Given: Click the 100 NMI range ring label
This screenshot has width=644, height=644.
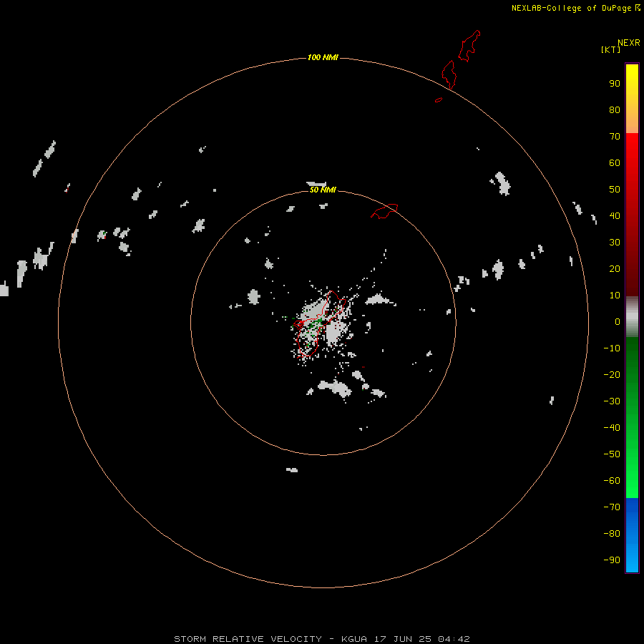Looking at the screenshot, I should tap(323, 57).
